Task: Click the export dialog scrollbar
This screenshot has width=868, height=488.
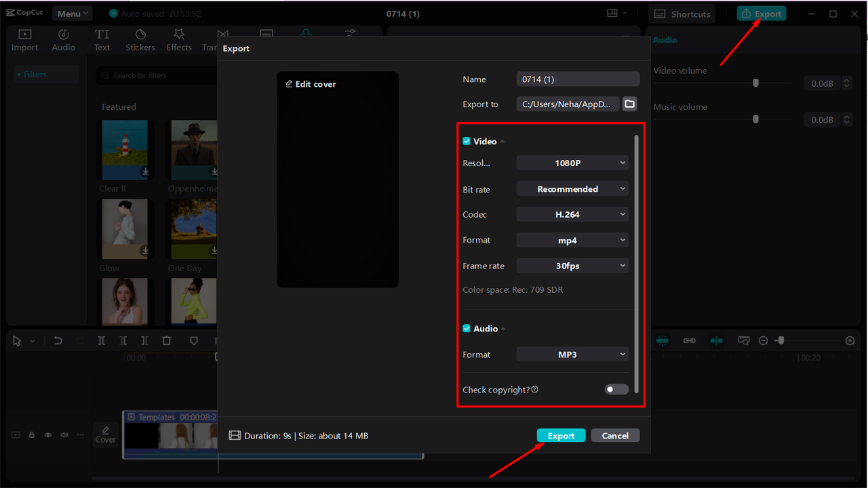Action: [x=636, y=264]
